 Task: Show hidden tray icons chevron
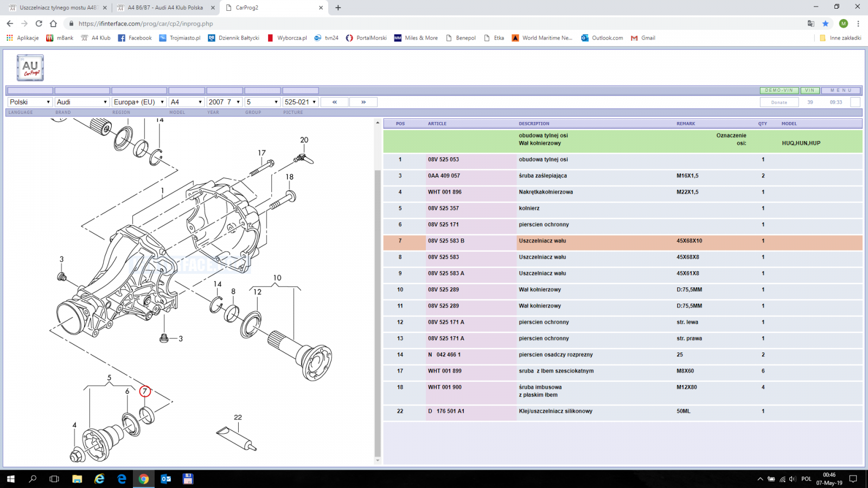pyautogui.click(x=760, y=479)
